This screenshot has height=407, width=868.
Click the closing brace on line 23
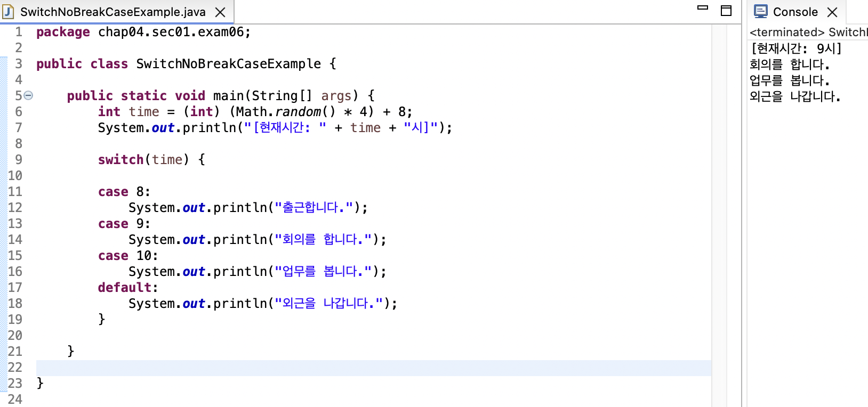coord(40,384)
